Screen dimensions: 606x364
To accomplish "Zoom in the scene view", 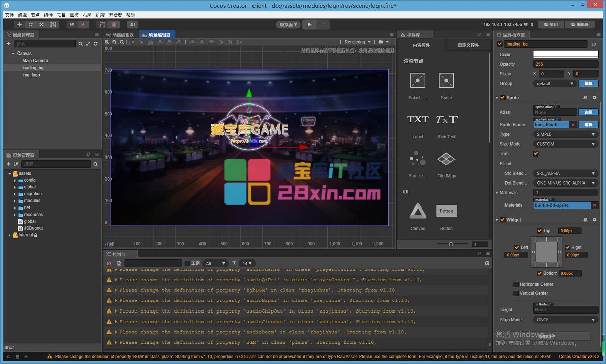I will (x=107, y=42).
